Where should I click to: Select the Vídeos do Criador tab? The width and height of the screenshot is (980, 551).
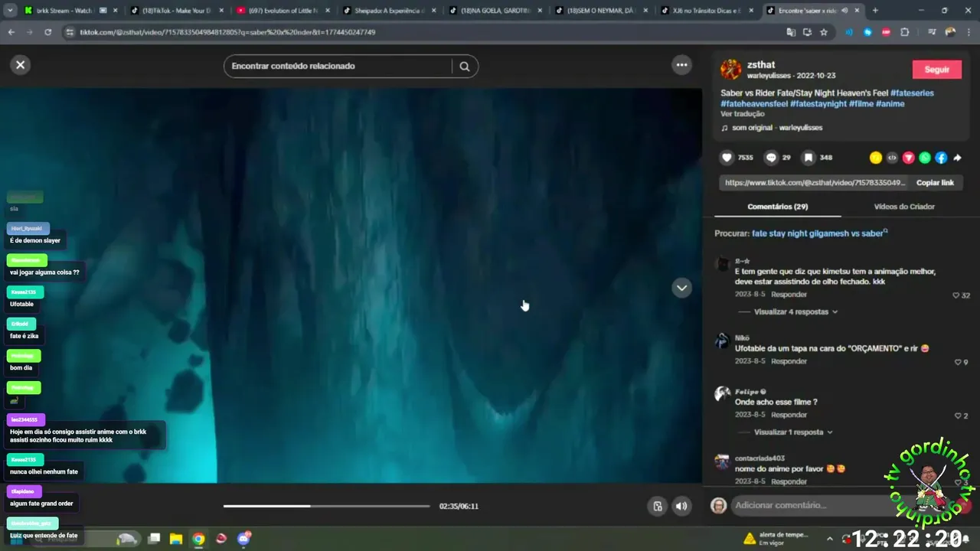click(904, 207)
